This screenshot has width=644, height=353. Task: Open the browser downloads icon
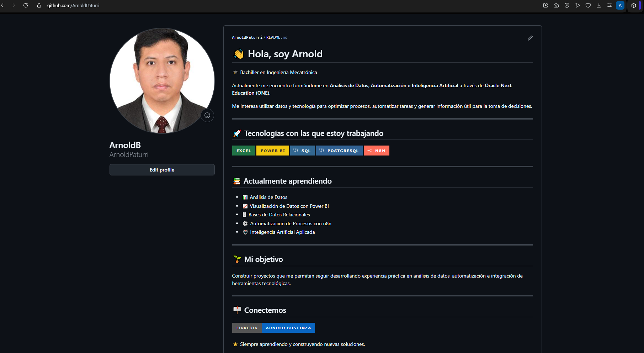599,5
